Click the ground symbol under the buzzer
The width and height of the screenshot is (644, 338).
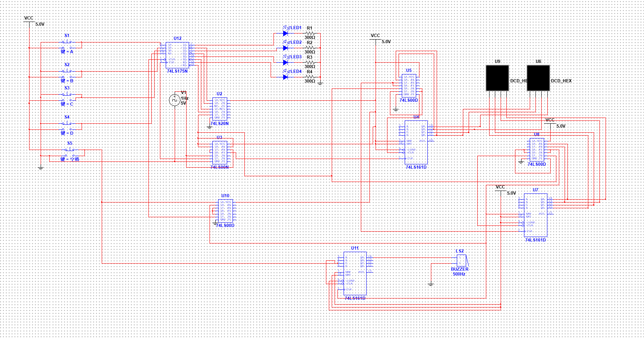(x=431, y=284)
